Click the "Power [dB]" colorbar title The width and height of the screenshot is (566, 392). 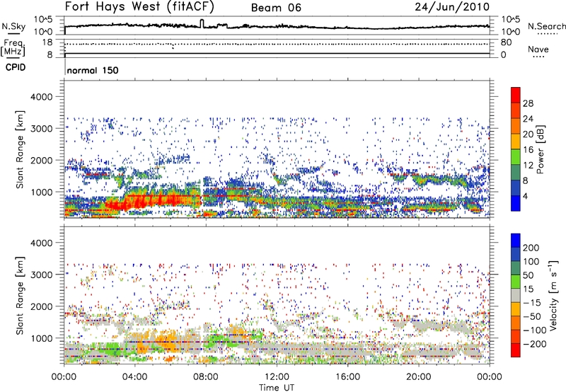[x=540, y=149]
